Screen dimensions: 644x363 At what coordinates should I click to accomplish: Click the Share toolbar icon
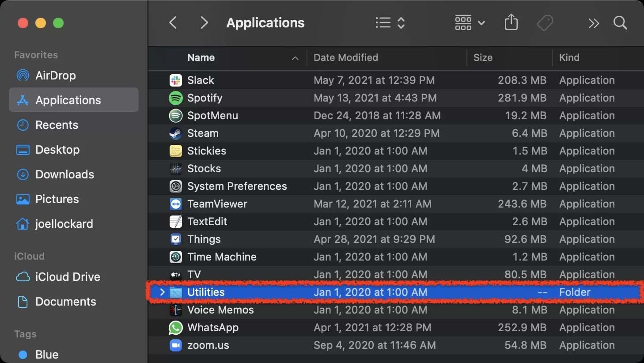point(511,22)
